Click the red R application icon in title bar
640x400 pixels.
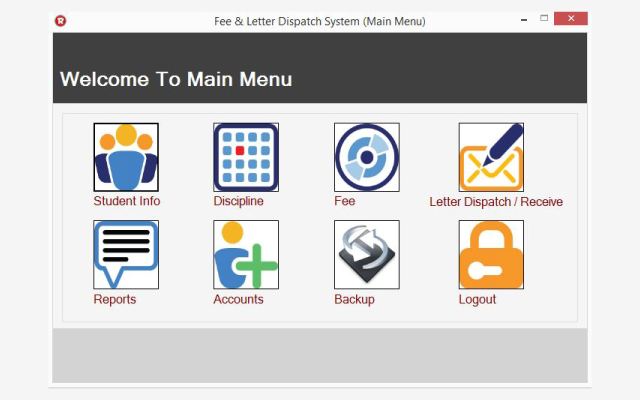60,20
